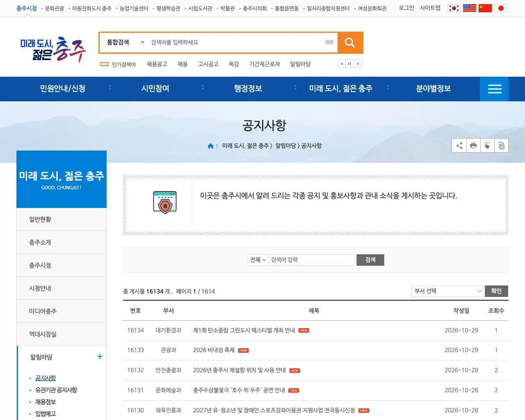Open notice 제1회 탄소중립 그린도시 페스티벌 개최 안내
This screenshot has width=525, height=420.
point(244,331)
